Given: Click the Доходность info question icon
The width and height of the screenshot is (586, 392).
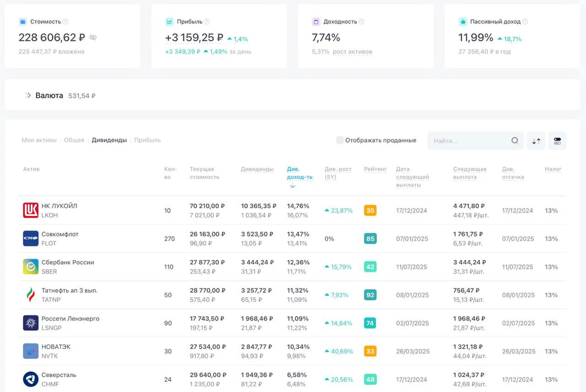Looking at the screenshot, I should pyautogui.click(x=362, y=22).
